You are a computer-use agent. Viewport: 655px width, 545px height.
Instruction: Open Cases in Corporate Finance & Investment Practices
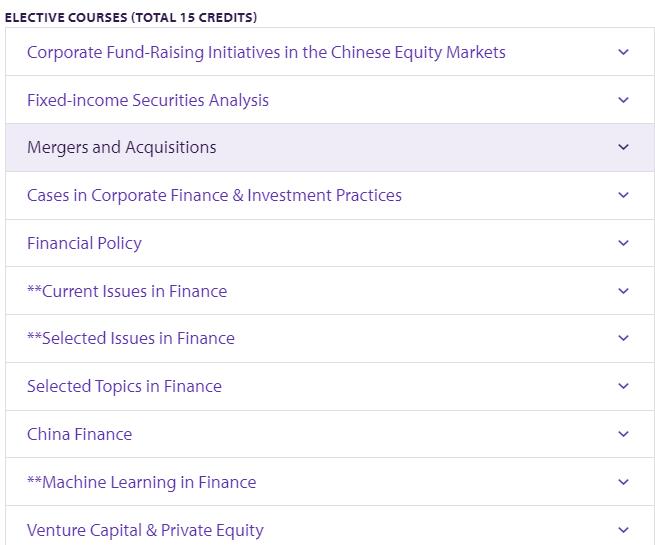point(214,195)
